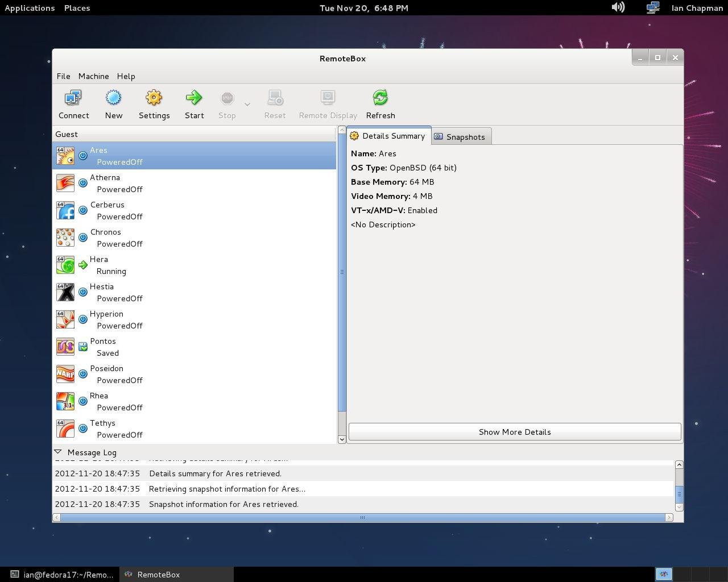The image size is (728, 582).
Task: Open the Settings gear toolbar icon
Action: pos(154,98)
